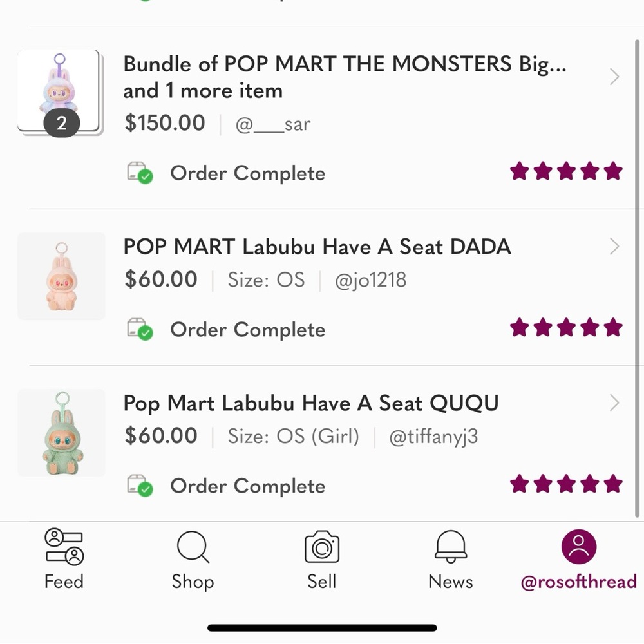This screenshot has height=644, width=644.
Task: Tap the first star on the QUQU rating
Action: pos(518,484)
